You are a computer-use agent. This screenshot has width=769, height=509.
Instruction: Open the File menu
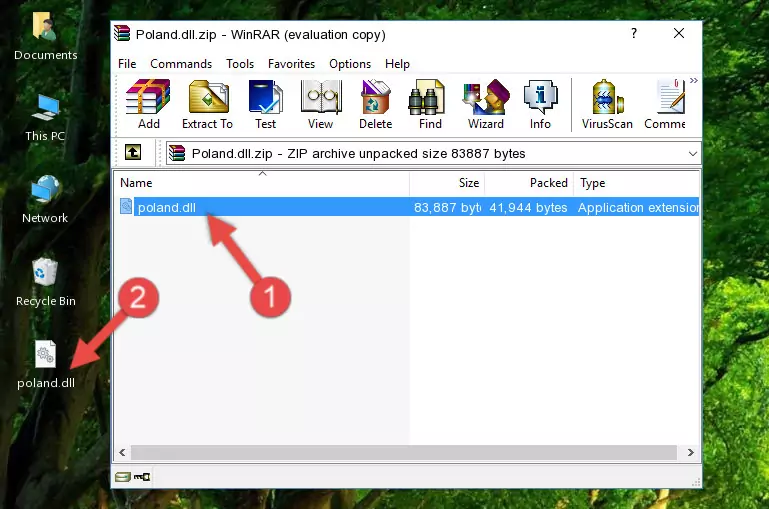click(x=127, y=64)
